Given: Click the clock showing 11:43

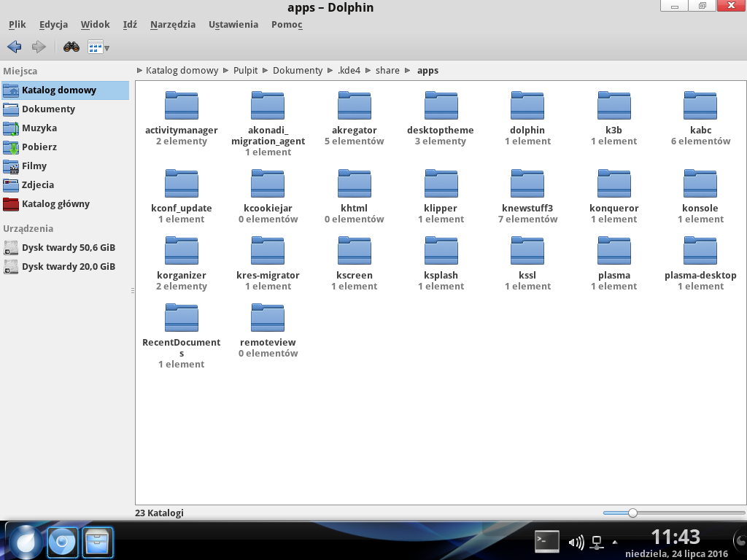Looking at the screenshot, I should coord(675,537).
